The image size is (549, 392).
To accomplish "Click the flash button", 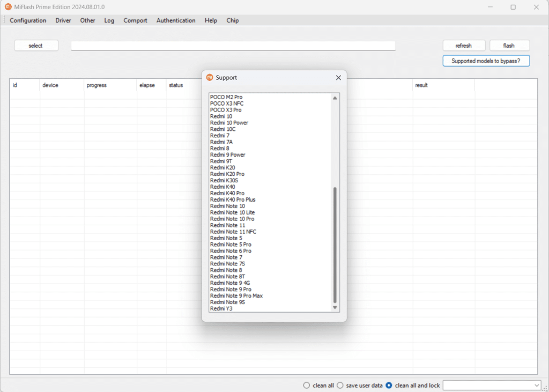I will 509,46.
